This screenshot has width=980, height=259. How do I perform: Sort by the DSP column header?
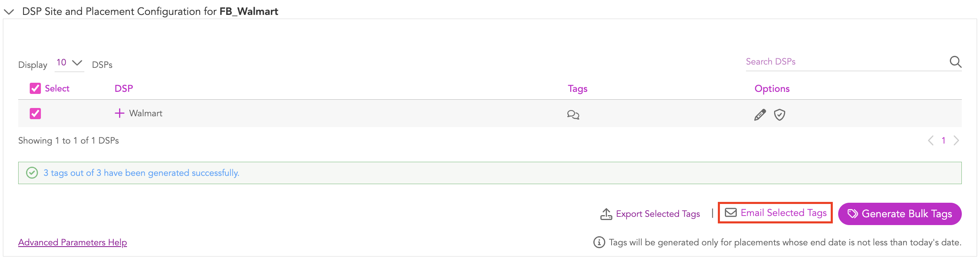coord(124,89)
